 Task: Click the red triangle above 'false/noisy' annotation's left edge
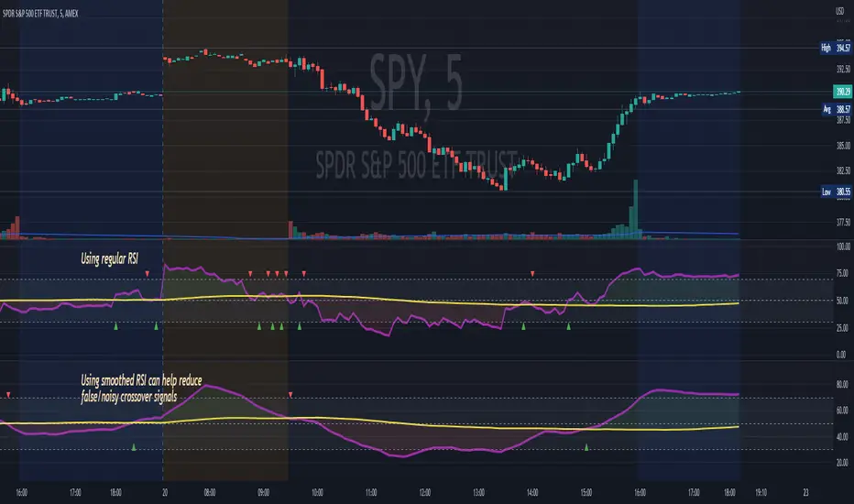[8, 394]
